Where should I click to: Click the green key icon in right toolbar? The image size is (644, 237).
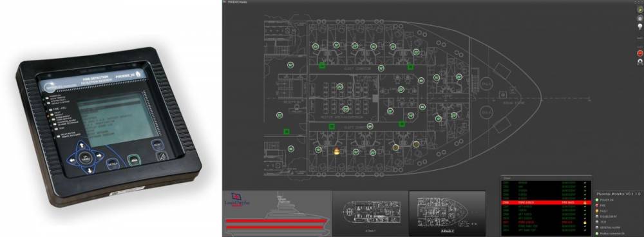click(640, 10)
